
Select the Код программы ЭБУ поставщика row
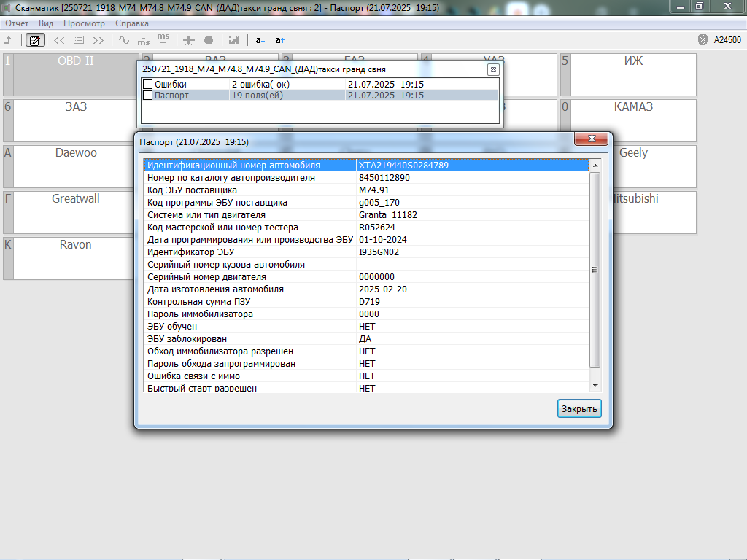pyautogui.click(x=366, y=203)
